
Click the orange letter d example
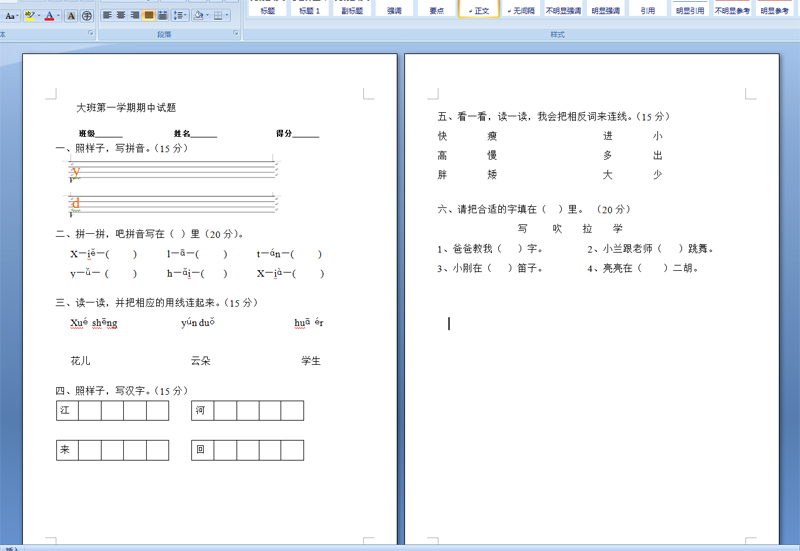pos(76,203)
